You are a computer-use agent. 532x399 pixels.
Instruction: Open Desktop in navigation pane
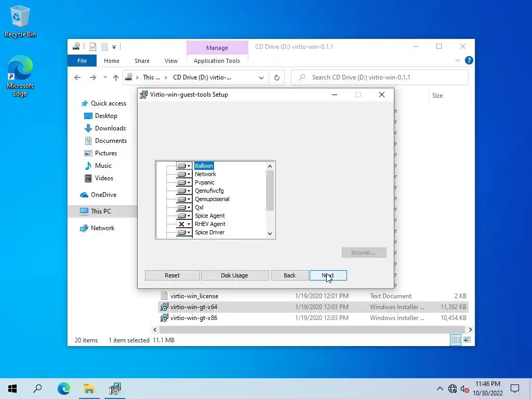click(101, 116)
